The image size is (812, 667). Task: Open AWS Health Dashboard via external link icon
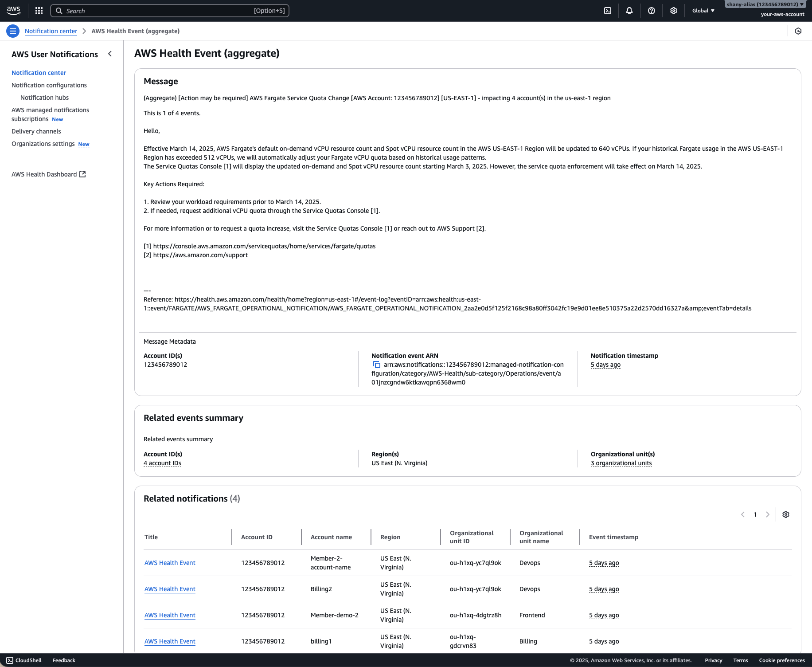82,174
